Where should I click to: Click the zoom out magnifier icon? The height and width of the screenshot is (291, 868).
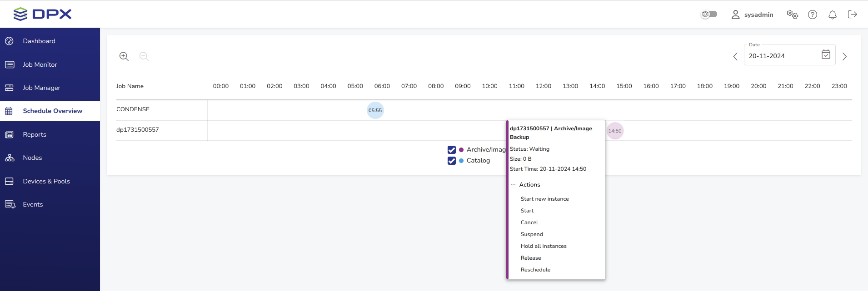click(144, 56)
